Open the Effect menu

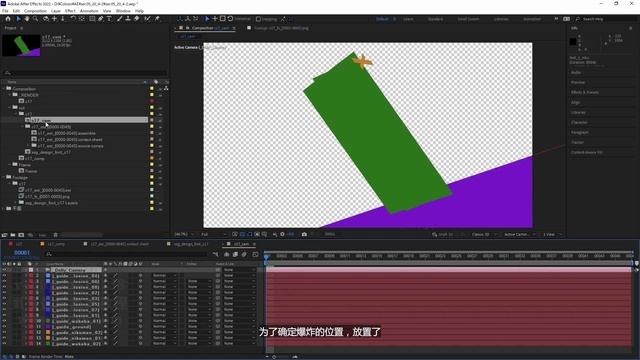tap(70, 11)
